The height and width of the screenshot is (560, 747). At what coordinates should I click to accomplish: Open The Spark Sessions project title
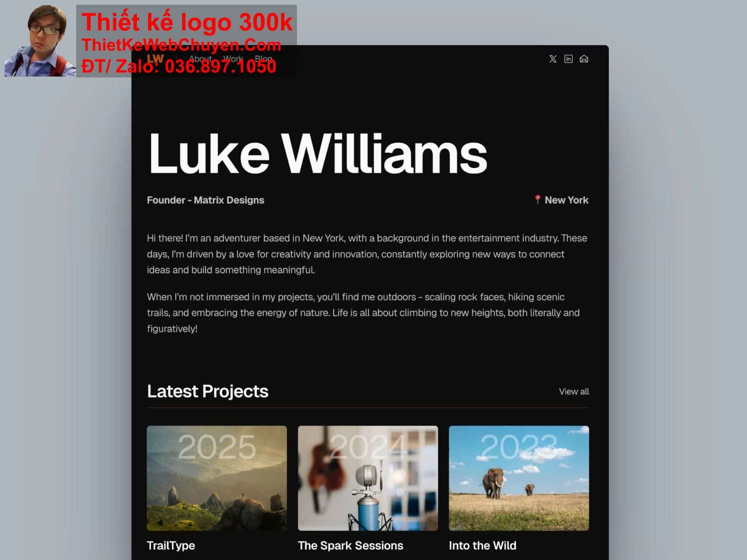point(351,546)
